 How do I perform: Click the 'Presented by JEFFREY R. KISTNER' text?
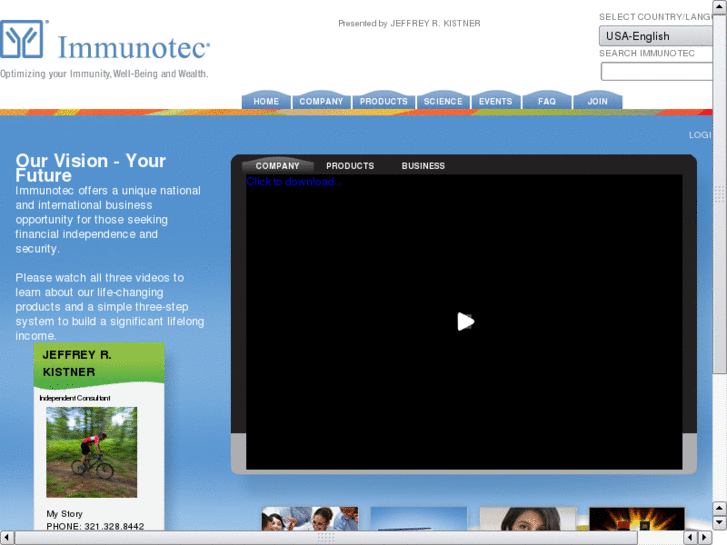pos(409,23)
